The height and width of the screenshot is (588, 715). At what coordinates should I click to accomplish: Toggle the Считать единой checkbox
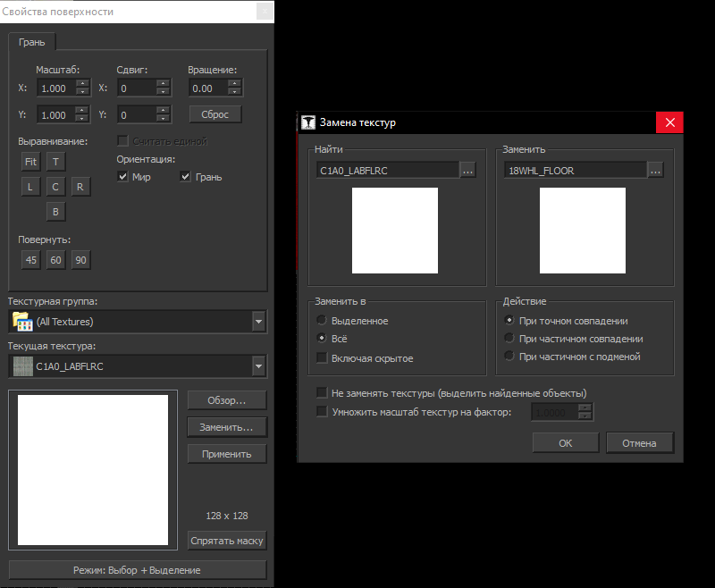pos(122,141)
